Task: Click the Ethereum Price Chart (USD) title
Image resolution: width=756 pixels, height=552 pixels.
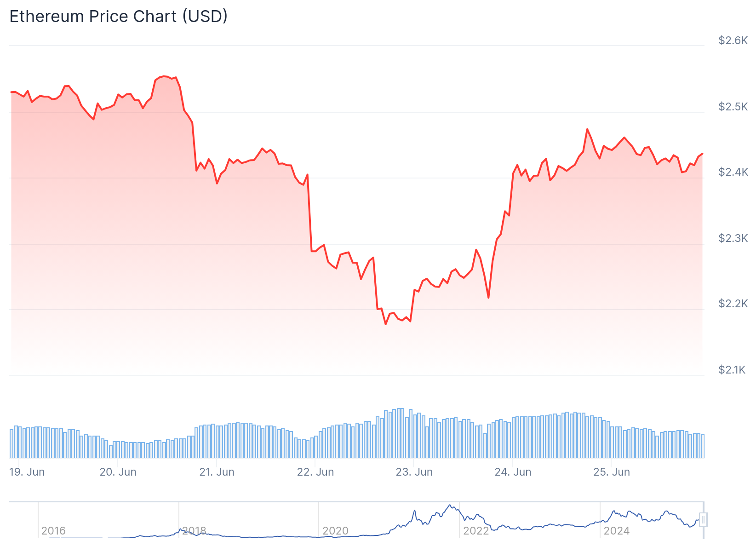Action: (119, 17)
